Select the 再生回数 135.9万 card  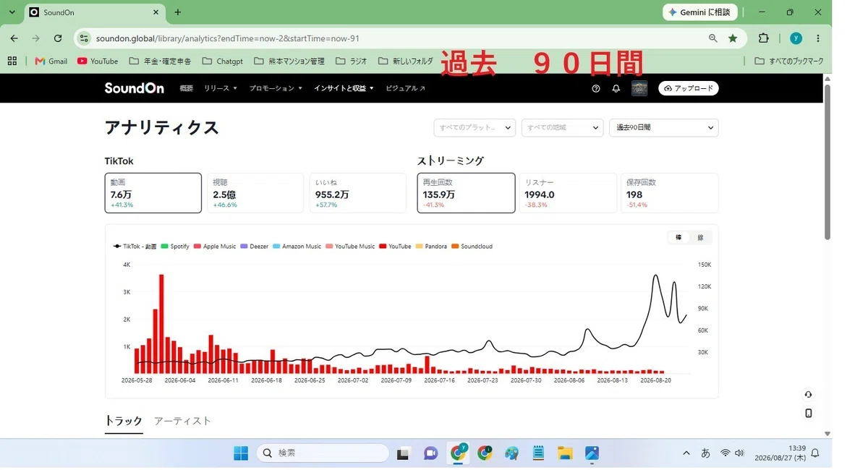[x=466, y=193]
